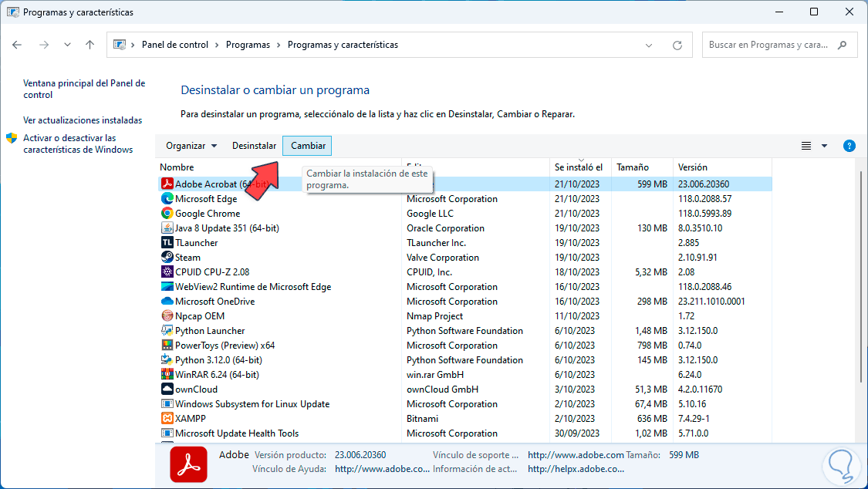Click the Cambiar button
This screenshot has width=868, height=489.
[308, 146]
